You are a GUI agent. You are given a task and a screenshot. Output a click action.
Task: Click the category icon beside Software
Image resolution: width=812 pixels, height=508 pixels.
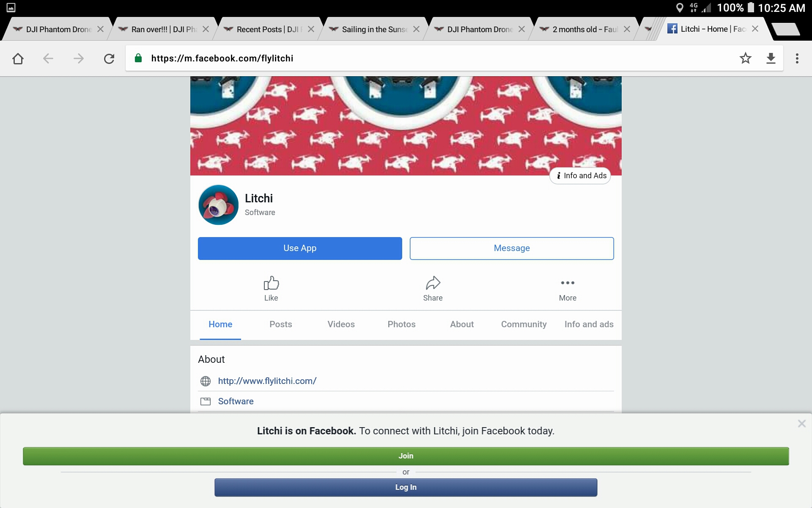coord(206,401)
